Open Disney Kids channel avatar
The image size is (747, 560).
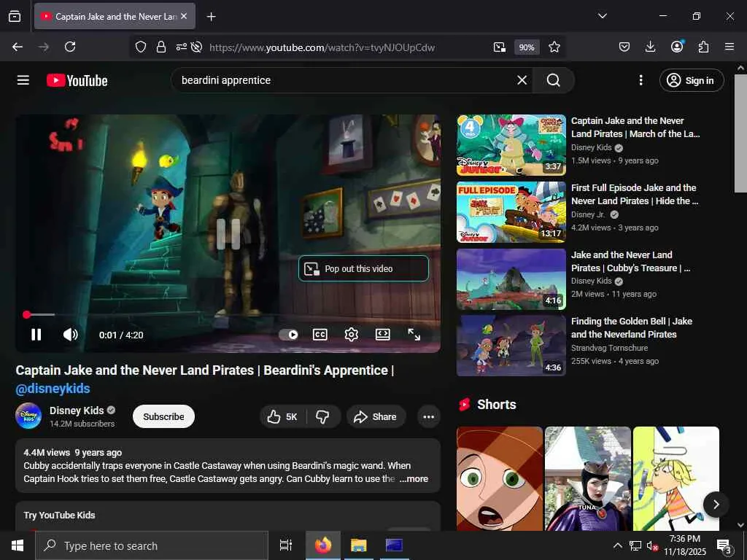28,416
